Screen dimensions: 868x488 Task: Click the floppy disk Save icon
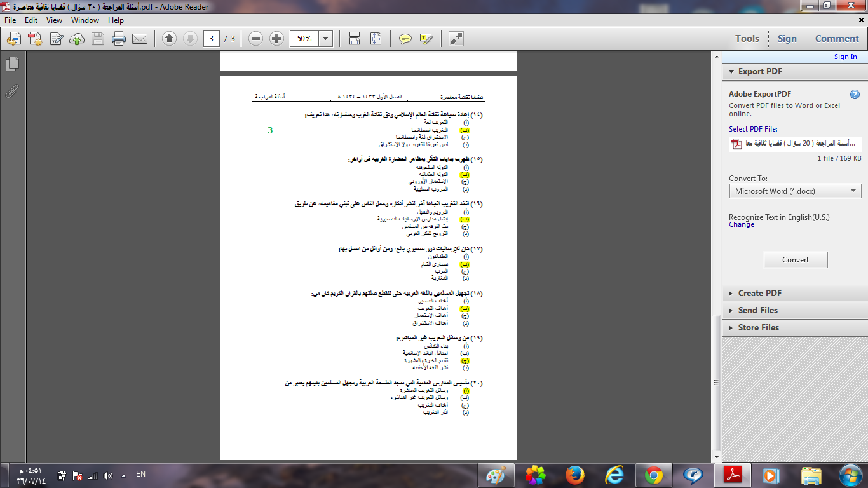pyautogui.click(x=98, y=39)
